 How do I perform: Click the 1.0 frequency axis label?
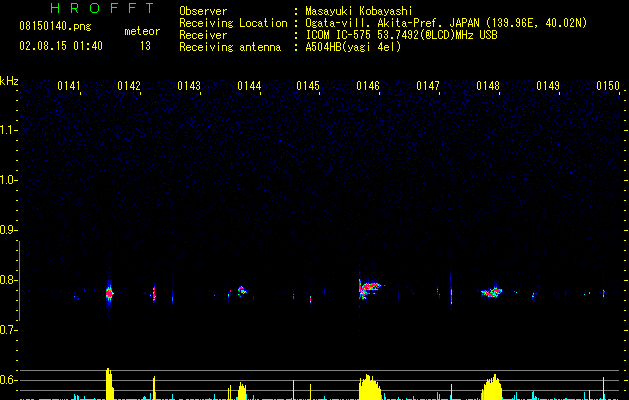[8, 180]
